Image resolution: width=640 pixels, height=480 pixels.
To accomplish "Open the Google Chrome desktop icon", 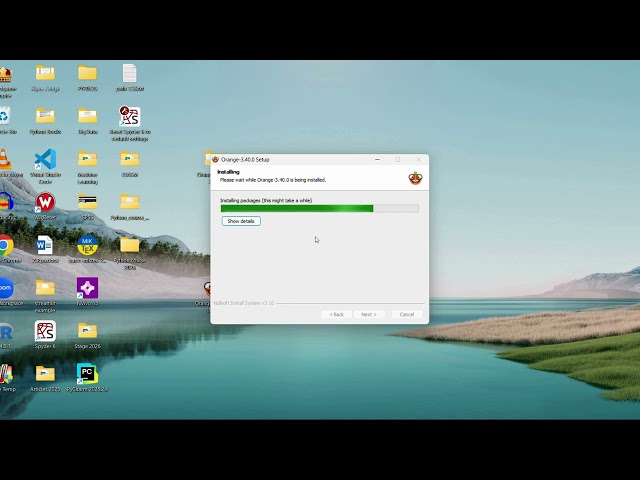I will tap(6, 245).
